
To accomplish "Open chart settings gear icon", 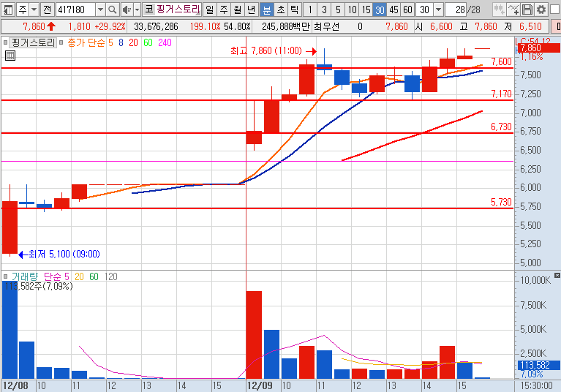I will coord(541,10).
